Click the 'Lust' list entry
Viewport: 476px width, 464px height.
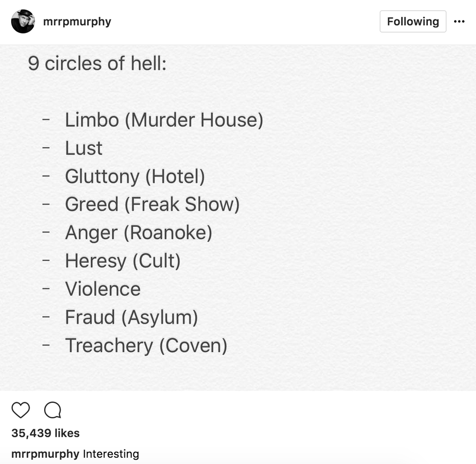point(84,148)
